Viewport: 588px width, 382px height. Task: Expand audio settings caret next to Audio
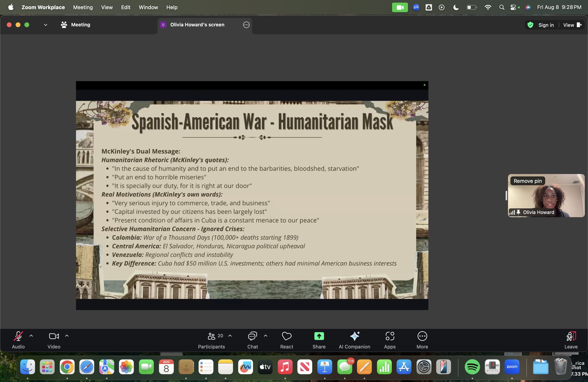[31, 336]
